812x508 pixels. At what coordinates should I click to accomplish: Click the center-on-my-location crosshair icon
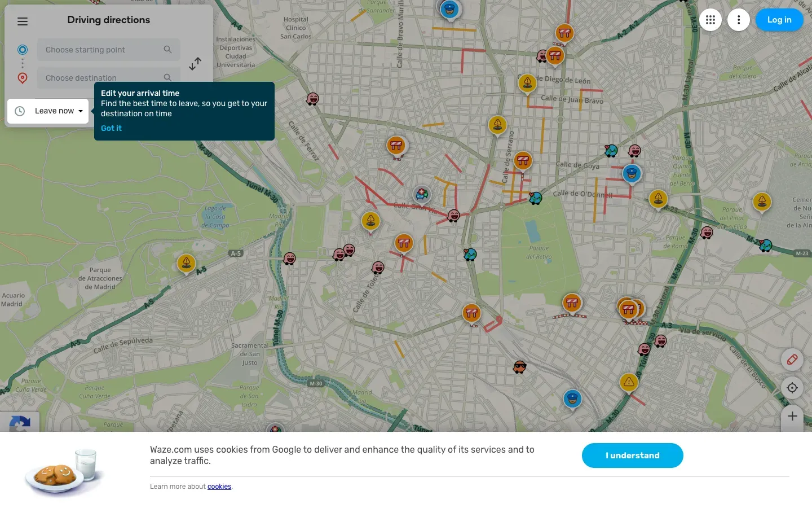tap(792, 388)
